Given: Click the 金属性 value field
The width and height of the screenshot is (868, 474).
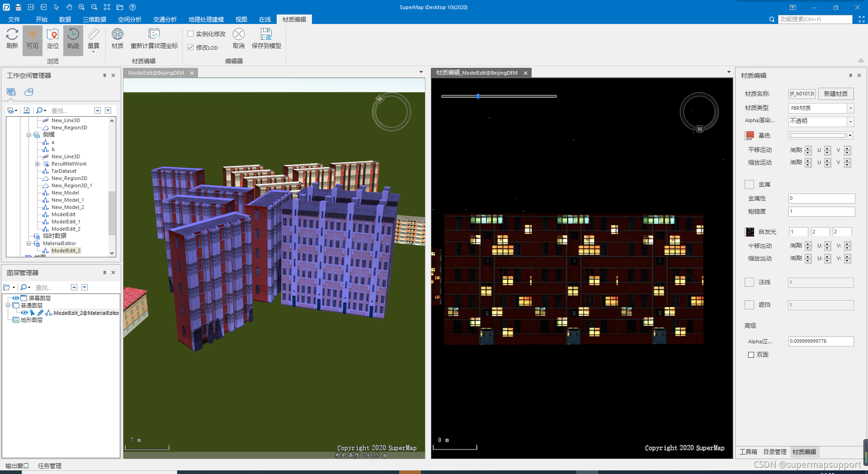Looking at the screenshot, I should pyautogui.click(x=821, y=198).
